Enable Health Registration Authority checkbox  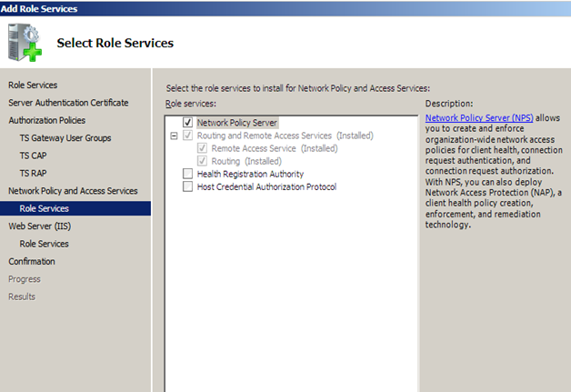[x=187, y=174]
